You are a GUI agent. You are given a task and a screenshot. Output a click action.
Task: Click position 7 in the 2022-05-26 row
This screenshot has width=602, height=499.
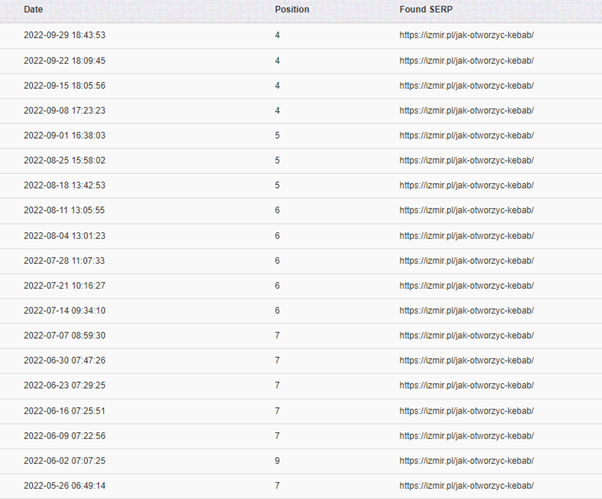point(277,486)
